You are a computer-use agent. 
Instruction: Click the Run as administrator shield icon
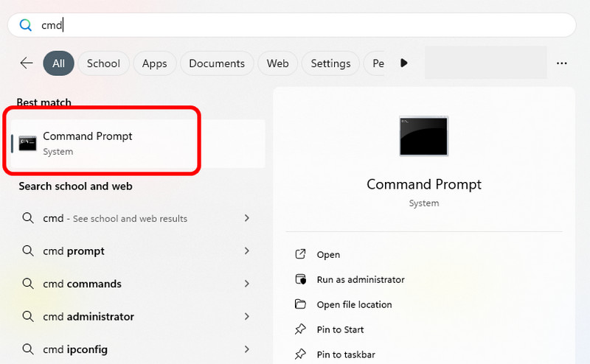coord(300,279)
